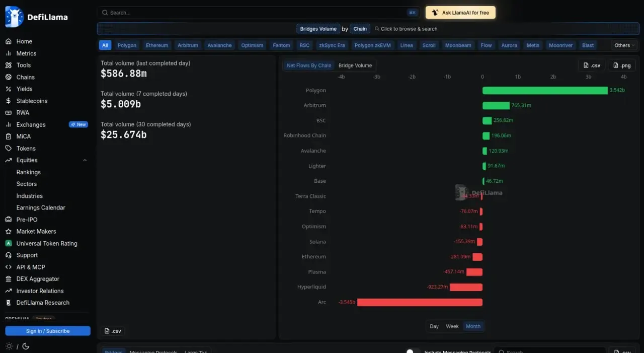Open Stablecoins via its dollar icon
The height and width of the screenshot is (353, 644).
point(8,101)
